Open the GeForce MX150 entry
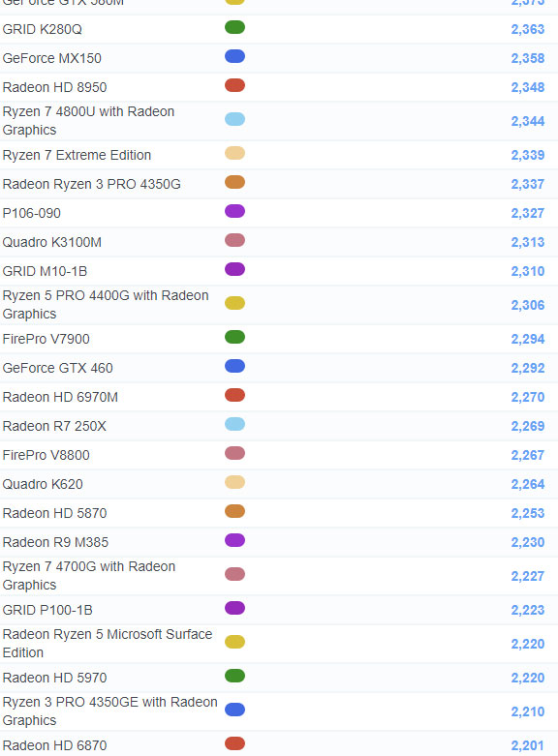The image size is (558, 756). coord(51,58)
